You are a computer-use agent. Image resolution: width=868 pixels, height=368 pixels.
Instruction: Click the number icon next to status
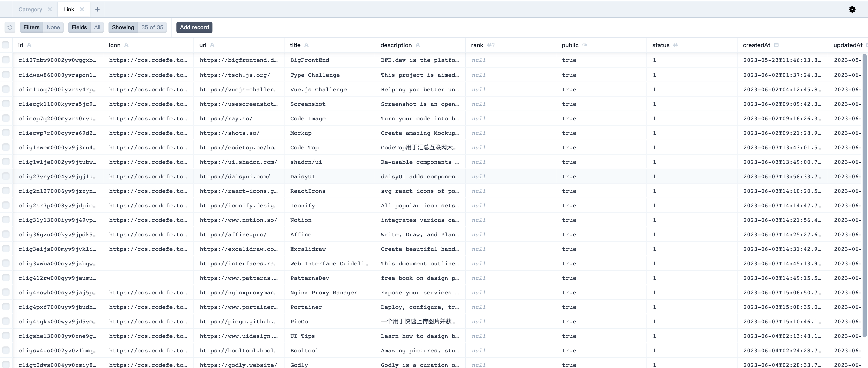[675, 45]
